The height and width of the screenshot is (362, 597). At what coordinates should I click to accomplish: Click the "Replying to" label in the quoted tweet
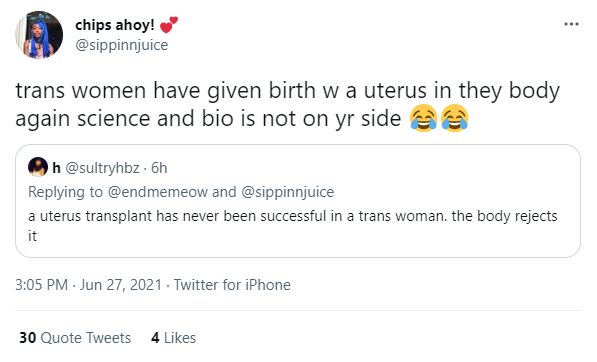point(65,192)
